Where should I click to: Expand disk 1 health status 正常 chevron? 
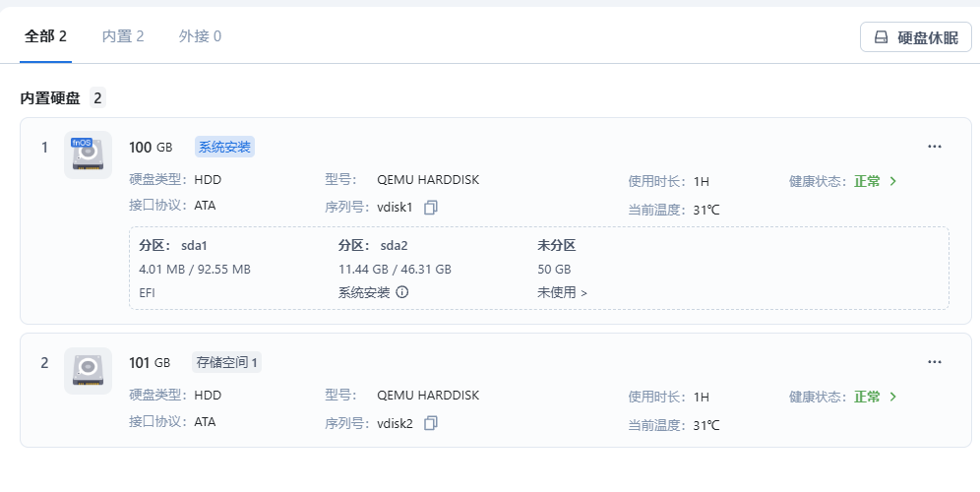pyautogui.click(x=893, y=181)
